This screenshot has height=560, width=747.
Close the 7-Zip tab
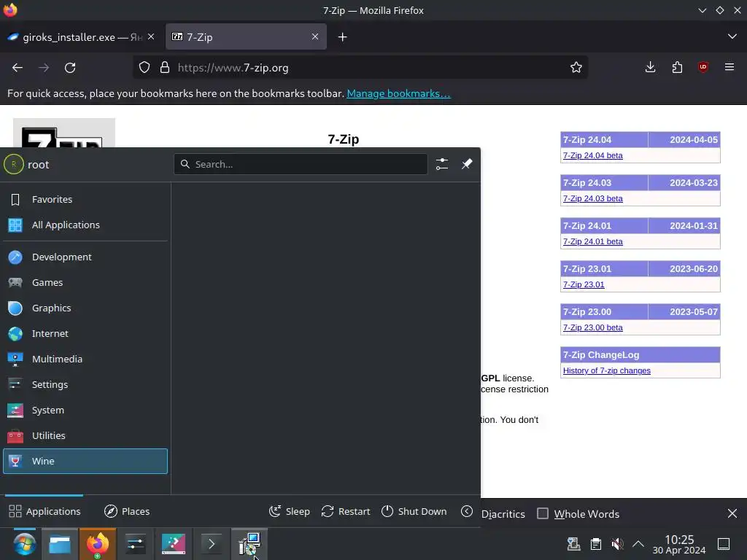(x=315, y=36)
